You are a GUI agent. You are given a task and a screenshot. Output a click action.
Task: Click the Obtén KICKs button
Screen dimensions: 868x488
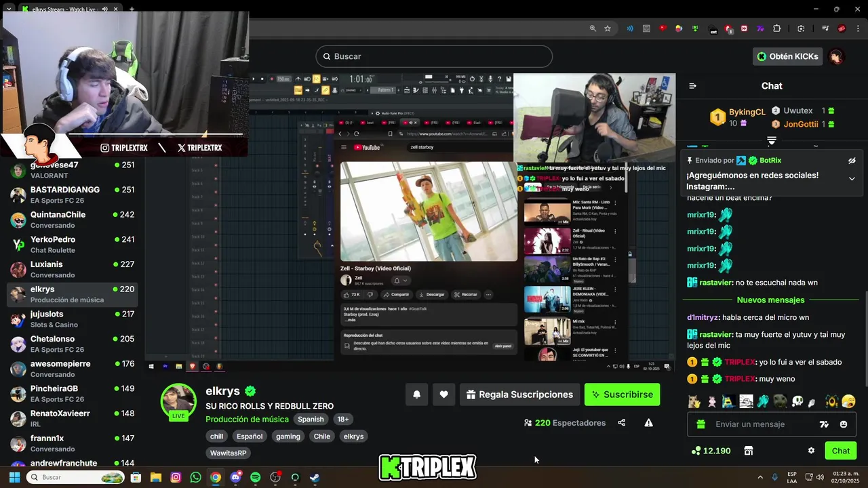point(787,56)
